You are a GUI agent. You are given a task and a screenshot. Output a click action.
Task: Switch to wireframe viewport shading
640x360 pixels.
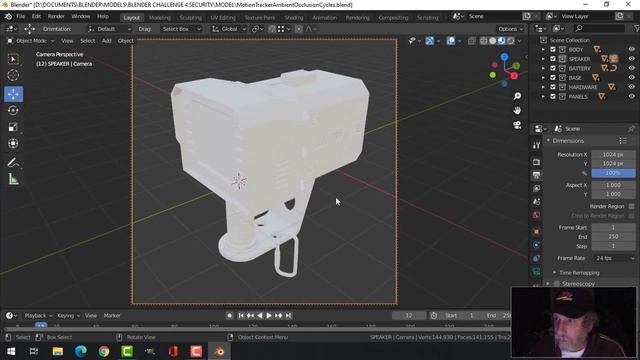(484, 41)
